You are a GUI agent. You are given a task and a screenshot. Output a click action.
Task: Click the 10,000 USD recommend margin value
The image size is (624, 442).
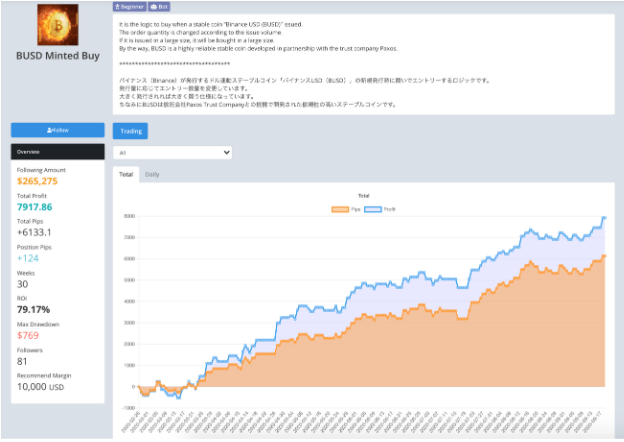point(40,387)
